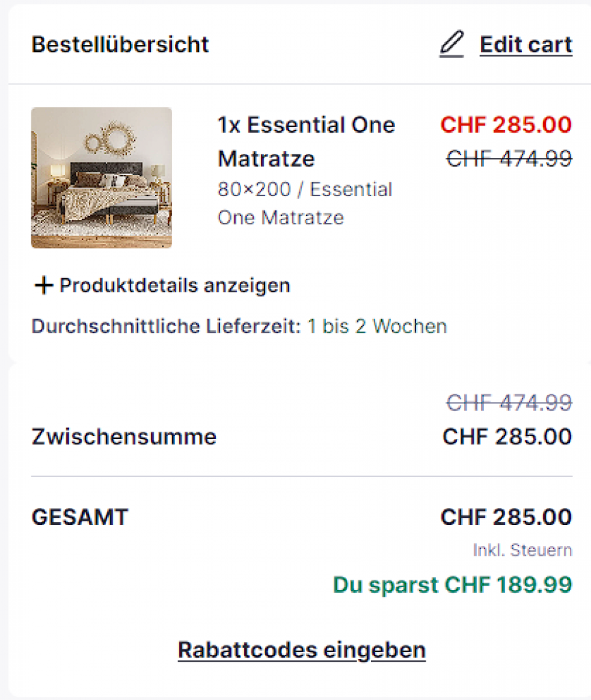The height and width of the screenshot is (700, 591).
Task: Click the Durchschnittliche Lieferzeit label
Action: tap(166, 326)
